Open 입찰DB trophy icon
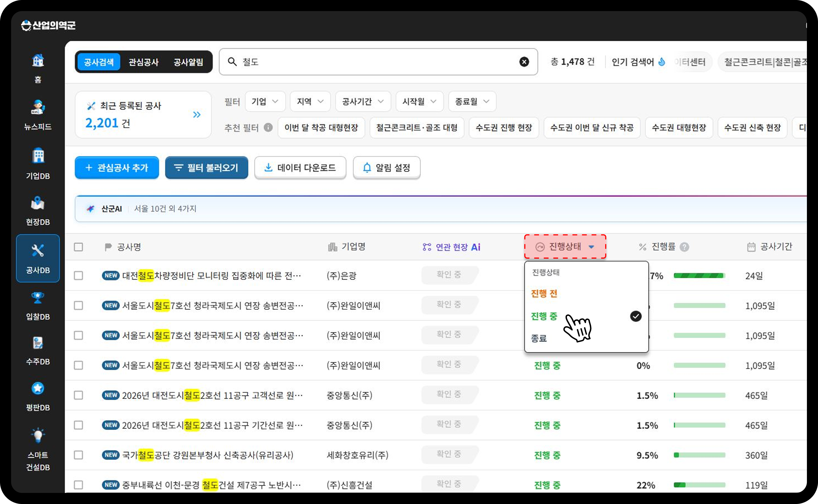818x504 pixels. [x=38, y=297]
